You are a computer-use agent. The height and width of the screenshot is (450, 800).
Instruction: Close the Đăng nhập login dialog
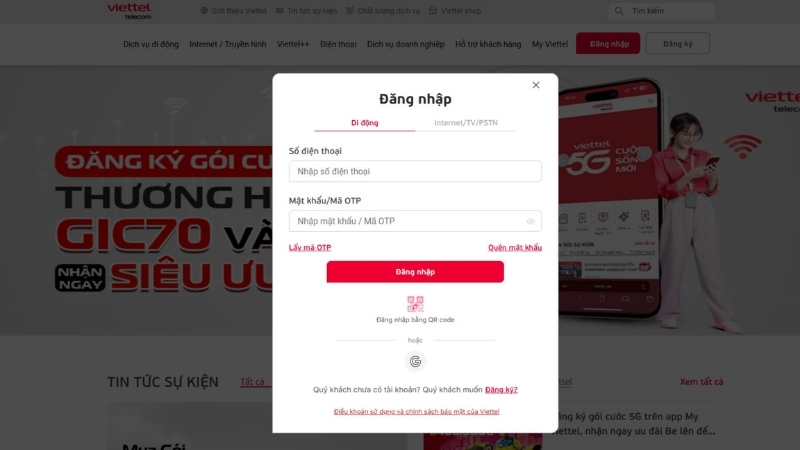coord(536,85)
